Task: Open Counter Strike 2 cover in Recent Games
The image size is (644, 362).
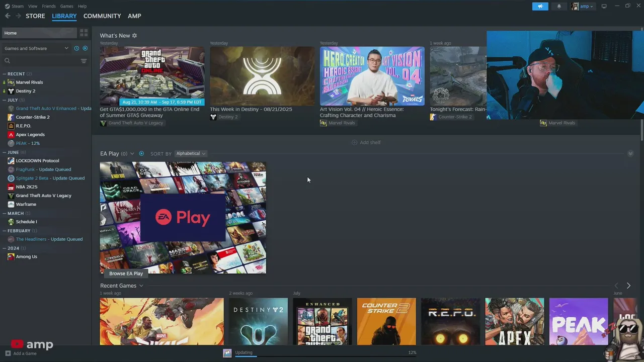Action: click(386, 321)
